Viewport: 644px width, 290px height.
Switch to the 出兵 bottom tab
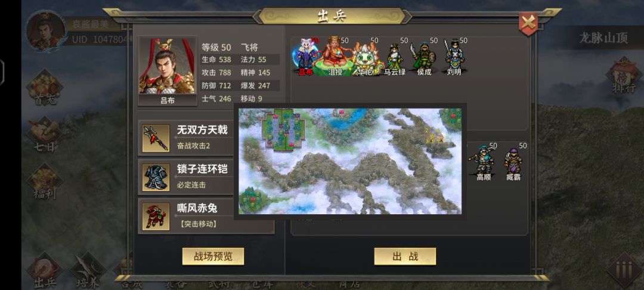coord(44,270)
